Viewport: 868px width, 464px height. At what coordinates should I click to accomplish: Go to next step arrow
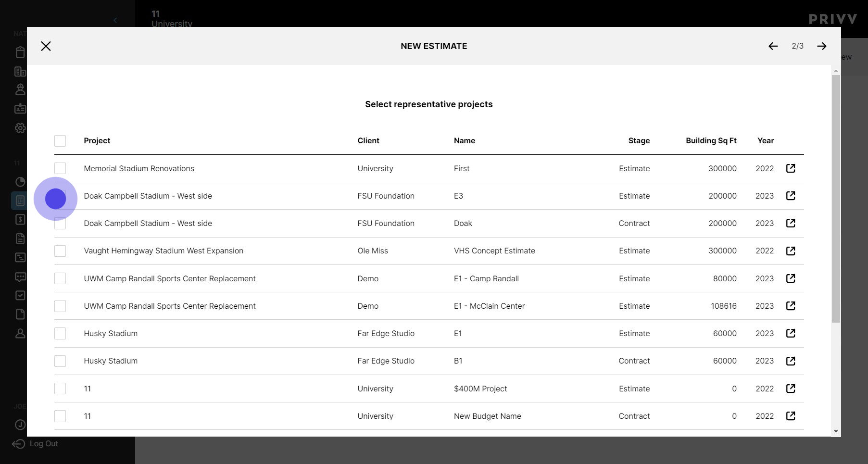(x=822, y=46)
